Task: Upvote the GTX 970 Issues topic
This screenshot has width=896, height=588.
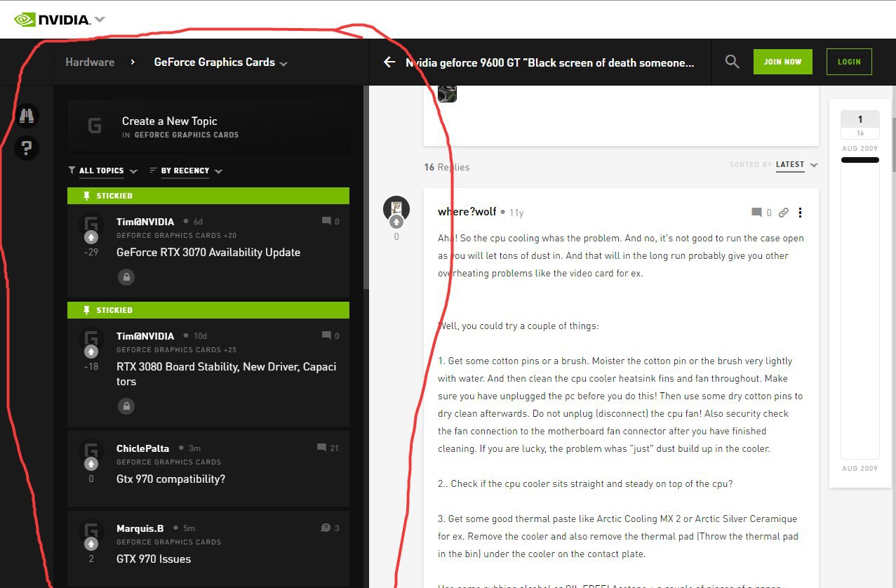Action: pos(91,544)
